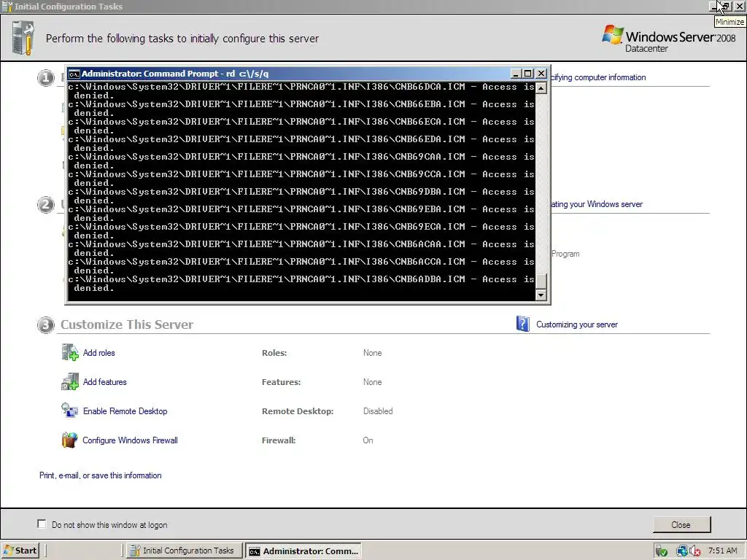Switch to Initial Configuration Tasks taskbar button

point(183,551)
